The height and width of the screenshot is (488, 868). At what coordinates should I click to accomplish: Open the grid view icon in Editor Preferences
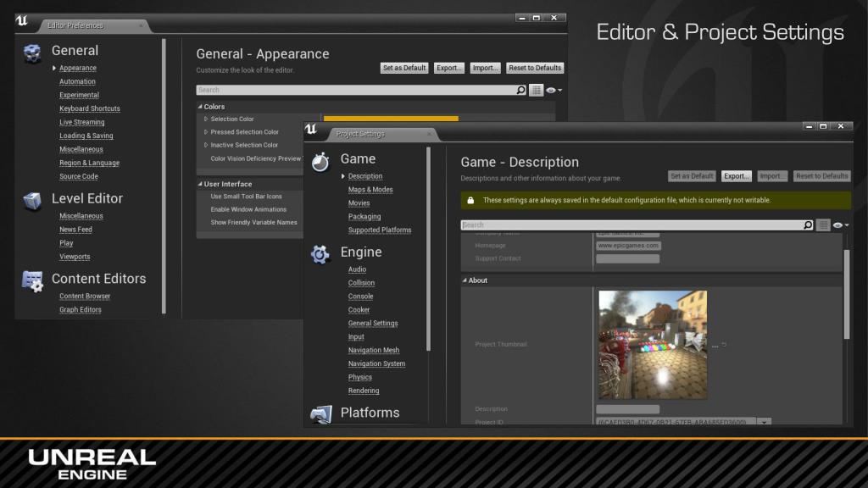pyautogui.click(x=536, y=90)
